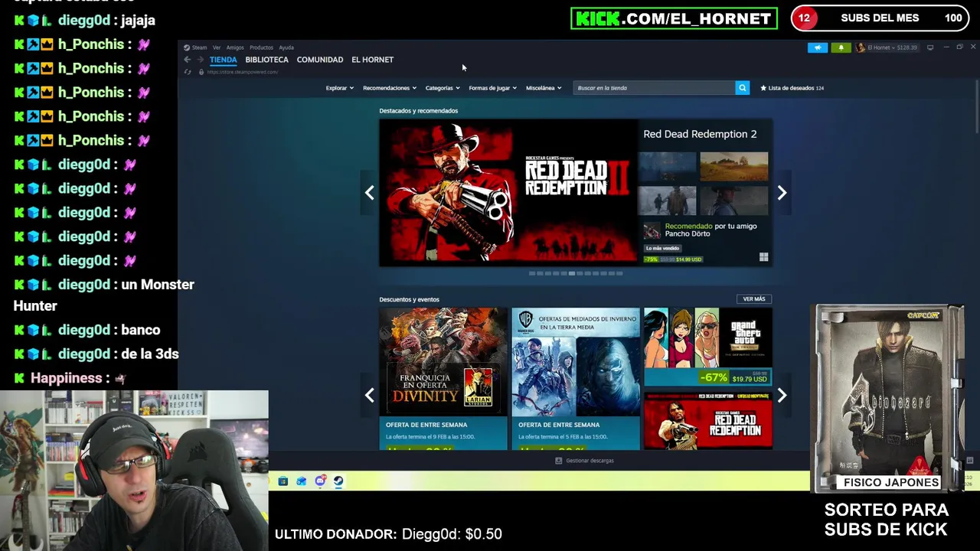This screenshot has height=551, width=980.
Task: Switch to the COMUNIDAD tab
Action: click(x=320, y=60)
